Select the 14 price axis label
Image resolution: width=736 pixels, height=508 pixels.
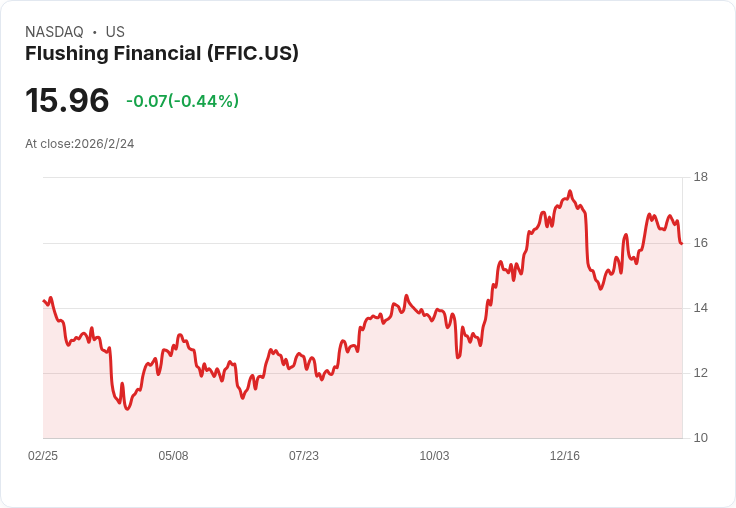pyautogui.click(x=700, y=308)
